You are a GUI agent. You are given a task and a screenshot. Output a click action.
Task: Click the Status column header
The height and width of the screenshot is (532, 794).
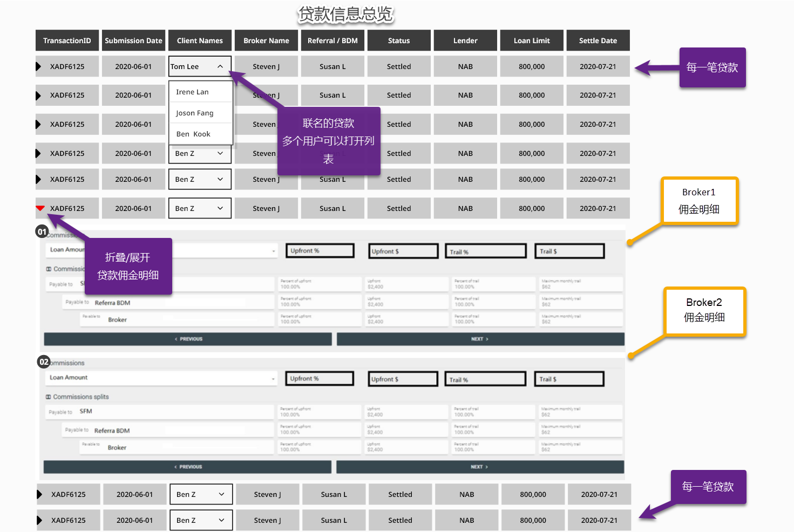coord(399,40)
